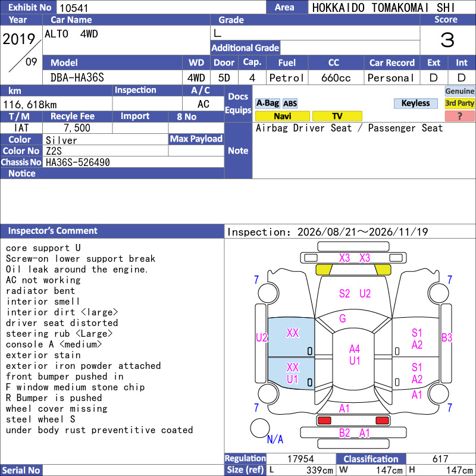Click the blue front-left door panel marked XX
This screenshot has width=476, height=476.
[291, 337]
